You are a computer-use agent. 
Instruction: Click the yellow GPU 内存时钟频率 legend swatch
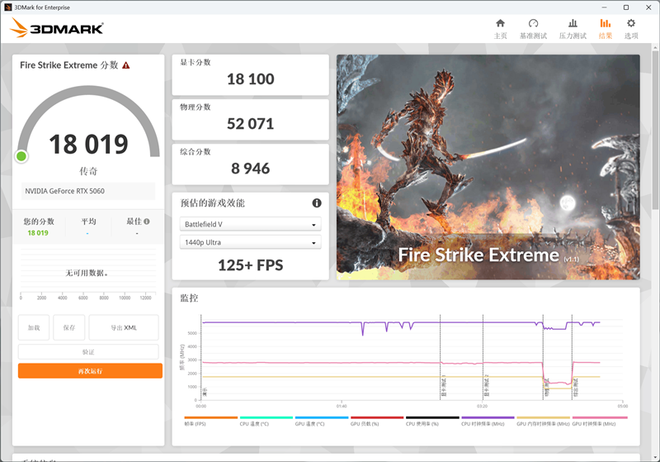click(543, 417)
